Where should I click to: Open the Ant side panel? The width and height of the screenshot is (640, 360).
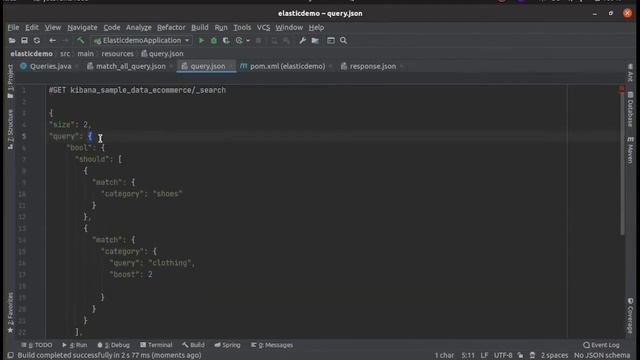click(x=630, y=73)
